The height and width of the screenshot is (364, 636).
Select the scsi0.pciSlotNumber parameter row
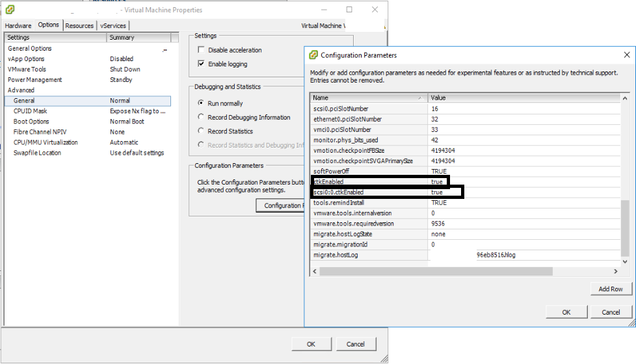465,109
